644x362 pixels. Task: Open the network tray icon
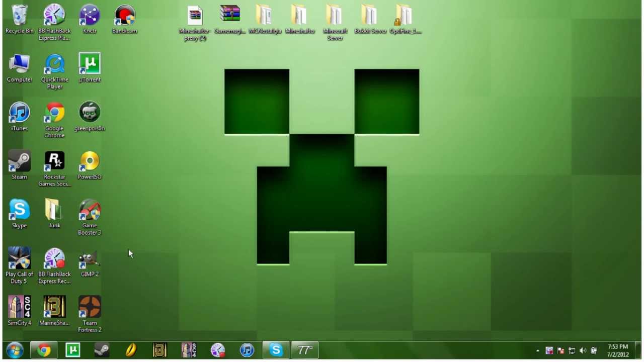click(x=572, y=350)
